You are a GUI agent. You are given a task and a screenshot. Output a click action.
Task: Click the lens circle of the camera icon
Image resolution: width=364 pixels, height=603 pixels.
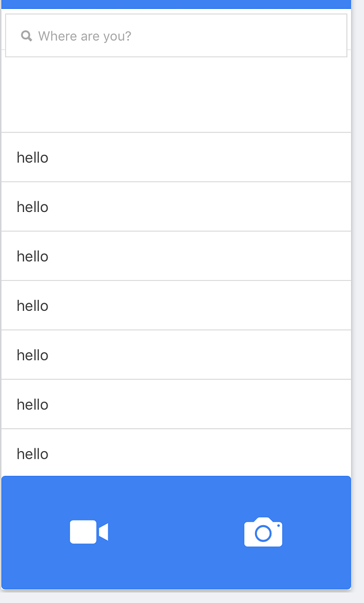click(263, 534)
